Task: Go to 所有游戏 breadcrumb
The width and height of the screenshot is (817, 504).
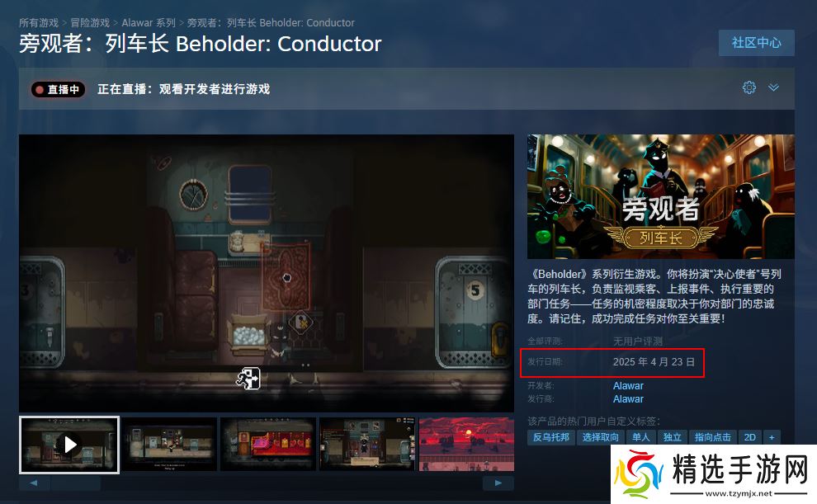Action: (39, 23)
